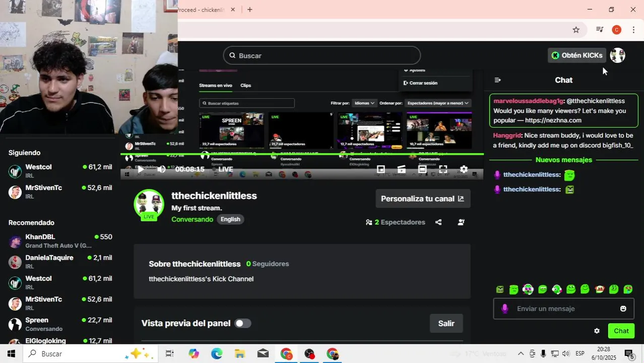Open mini player mode in the video controls
Viewport: 644px width, 363px height.
pos(381,169)
